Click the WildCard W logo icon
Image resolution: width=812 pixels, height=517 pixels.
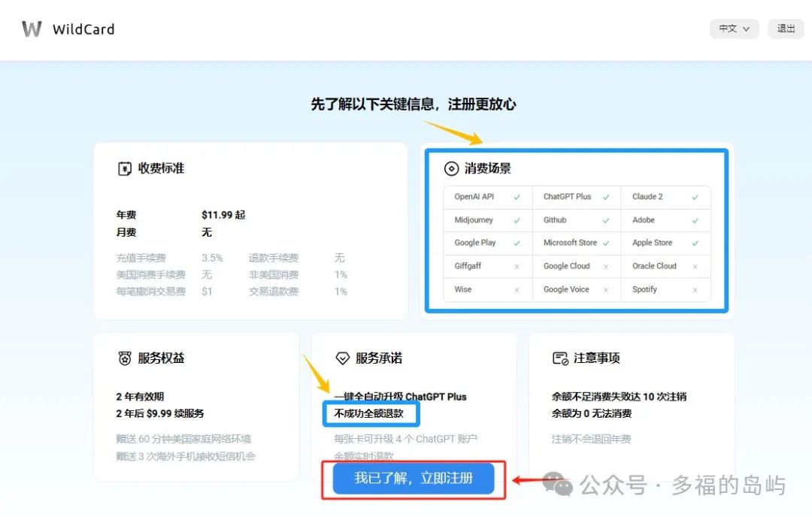tap(32, 29)
